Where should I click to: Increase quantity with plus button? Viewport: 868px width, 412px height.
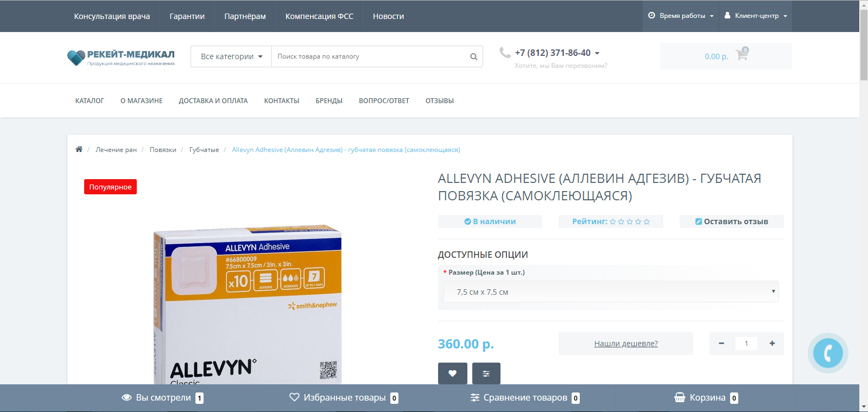(x=772, y=344)
